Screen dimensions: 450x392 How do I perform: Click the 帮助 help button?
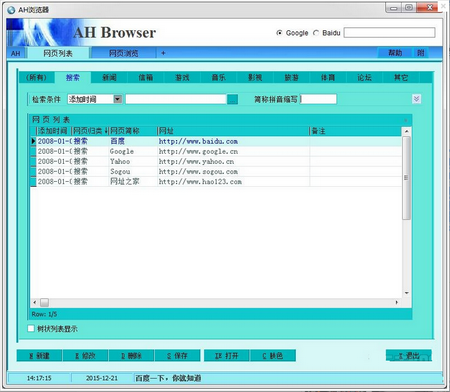coord(395,53)
